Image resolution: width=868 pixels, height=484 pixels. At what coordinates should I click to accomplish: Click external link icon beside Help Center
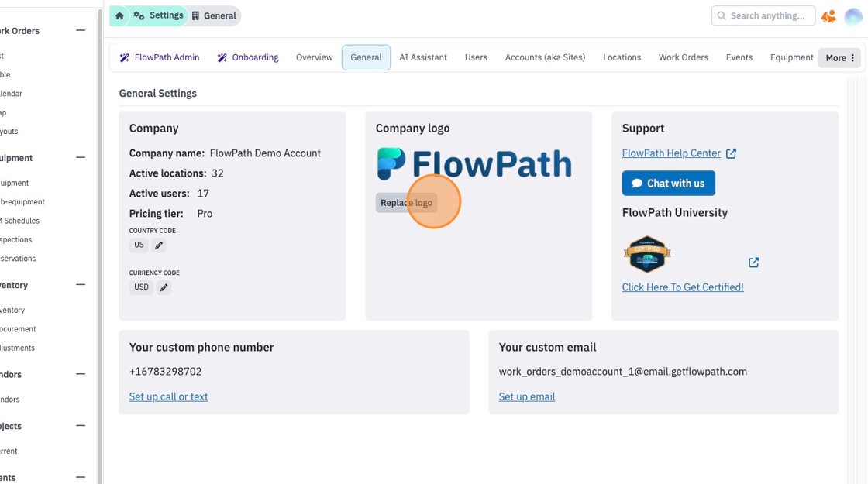click(x=731, y=153)
